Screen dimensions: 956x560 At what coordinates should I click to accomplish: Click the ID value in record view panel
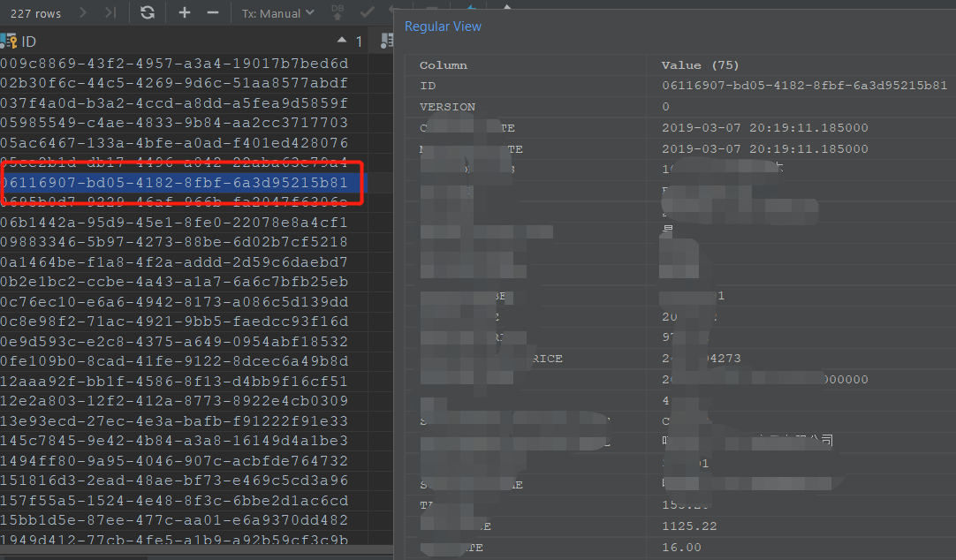(805, 86)
